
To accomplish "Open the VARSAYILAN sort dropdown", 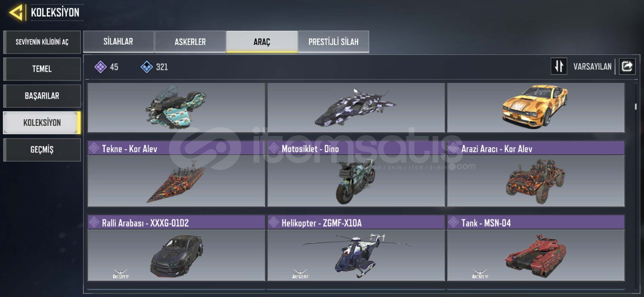I will pos(592,67).
